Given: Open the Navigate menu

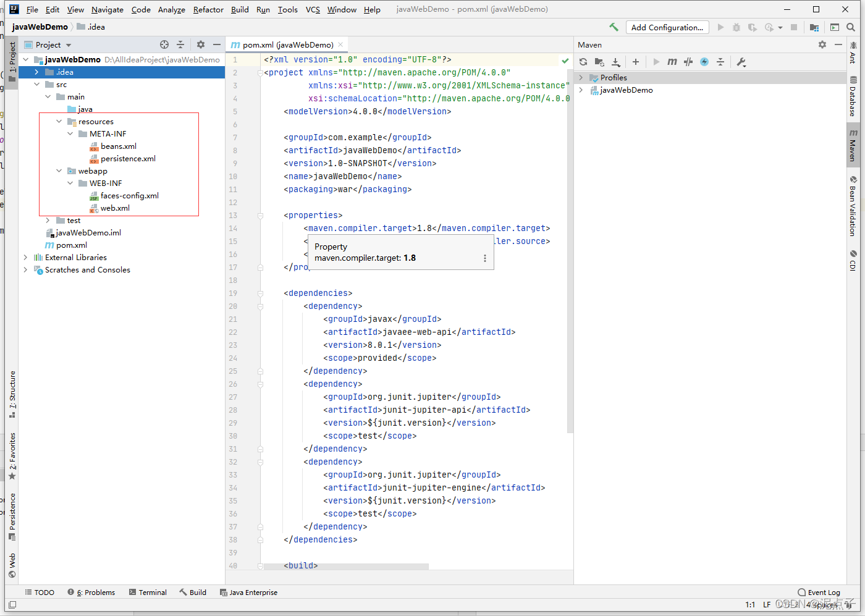Looking at the screenshot, I should pyautogui.click(x=108, y=9).
